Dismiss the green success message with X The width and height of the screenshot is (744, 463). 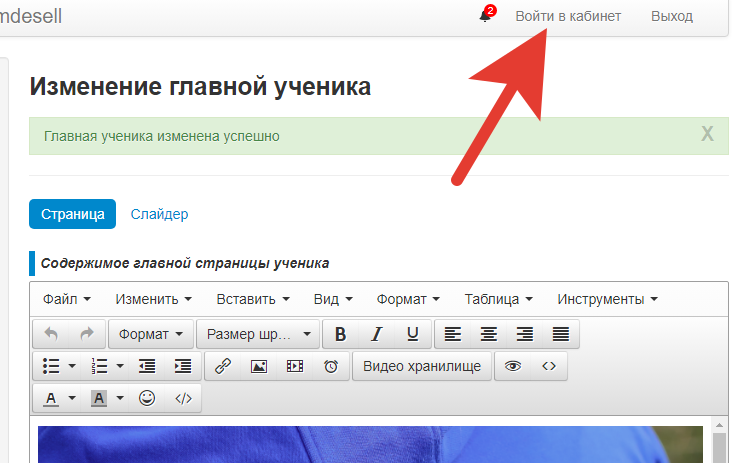coord(707,134)
